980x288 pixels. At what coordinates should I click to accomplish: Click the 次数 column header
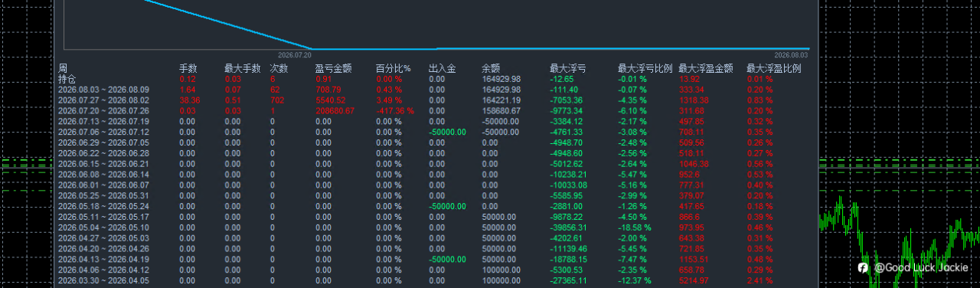(279, 68)
